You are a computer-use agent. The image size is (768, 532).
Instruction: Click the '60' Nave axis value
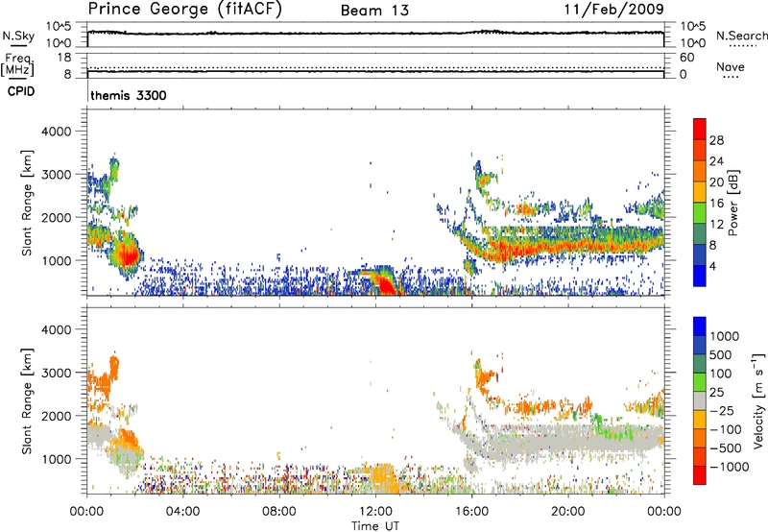[686, 58]
